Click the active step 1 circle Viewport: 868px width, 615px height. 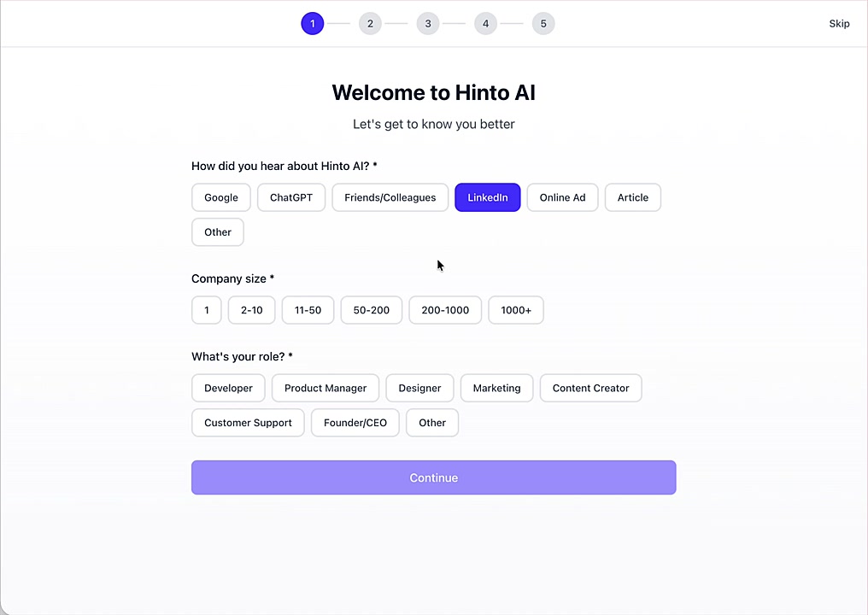point(312,24)
